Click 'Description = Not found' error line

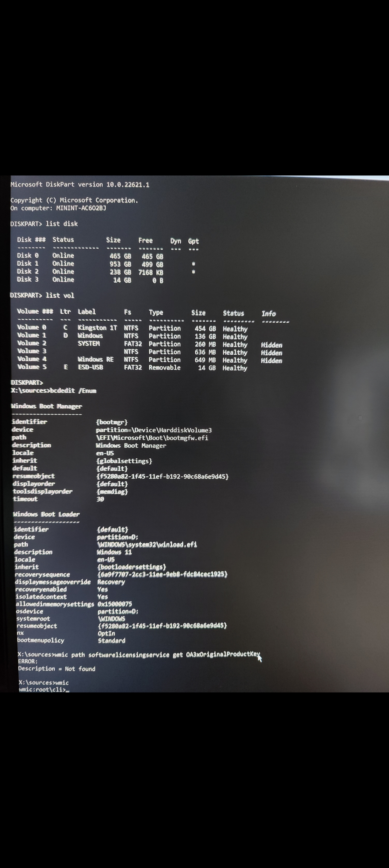pos(57,669)
